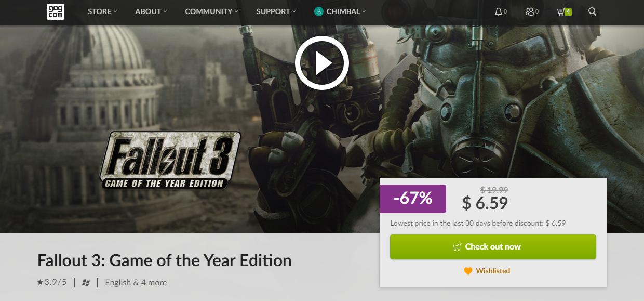Open the notifications bell icon
644x301 pixels.
coord(499,11)
